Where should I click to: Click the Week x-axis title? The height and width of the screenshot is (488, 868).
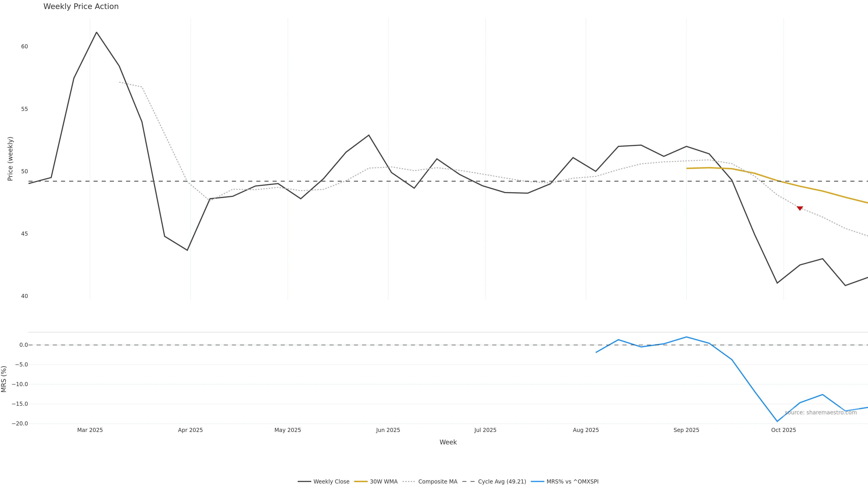click(x=448, y=442)
